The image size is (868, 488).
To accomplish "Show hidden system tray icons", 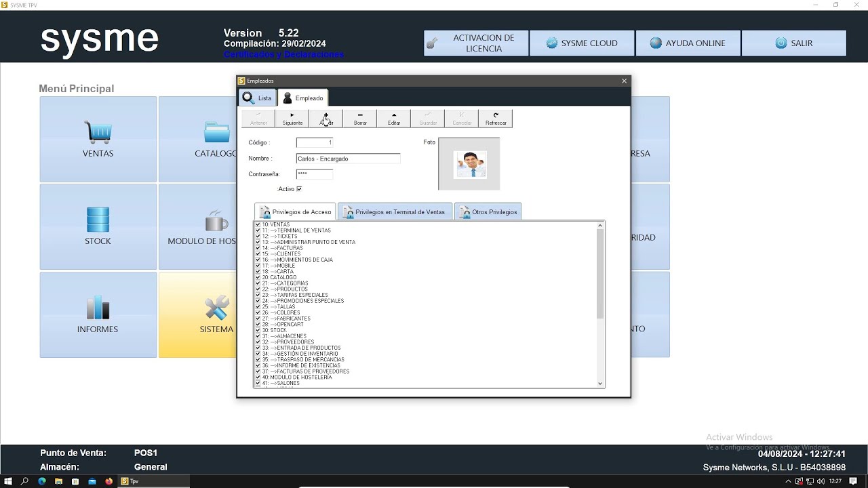I will [x=788, y=481].
